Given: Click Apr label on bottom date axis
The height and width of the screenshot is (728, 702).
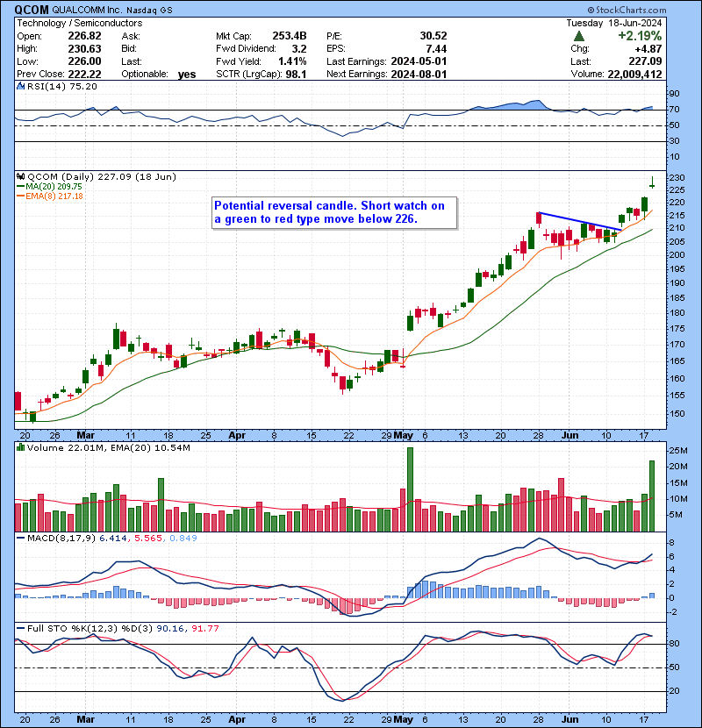Looking at the screenshot, I should tap(237, 719).
